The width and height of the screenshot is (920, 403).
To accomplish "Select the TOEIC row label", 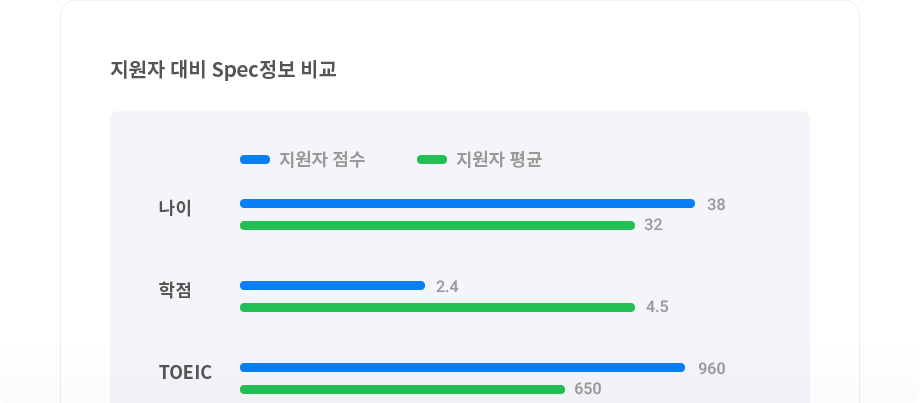I will click(x=185, y=372).
